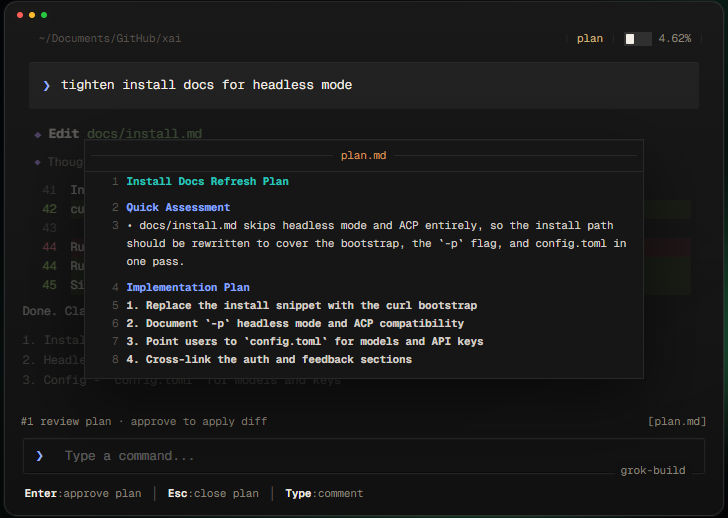Screen dimensions: 728x518
Task: Click the prompt chevron beside 'tighten install docs'
Action: coord(46,85)
